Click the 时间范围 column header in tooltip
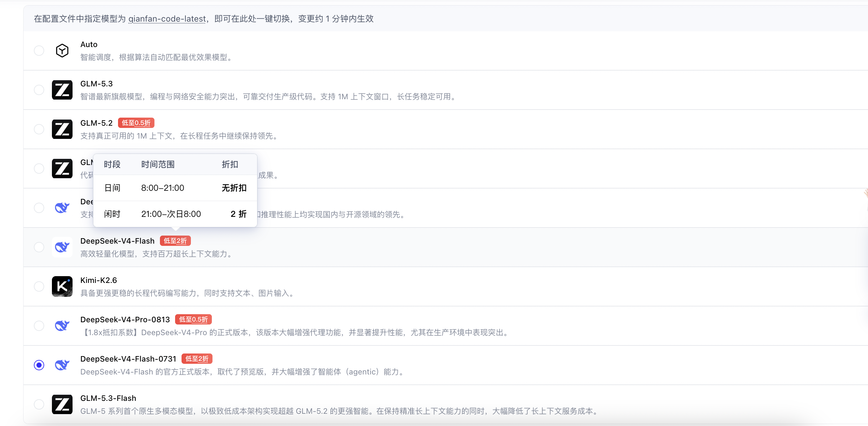 click(x=158, y=164)
